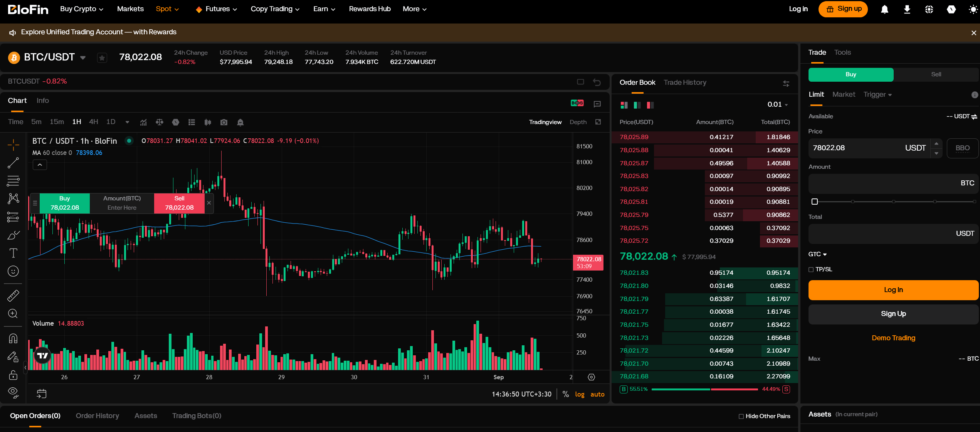Switch chart view to Depth
Viewport: 980px width, 432px height.
coord(578,122)
